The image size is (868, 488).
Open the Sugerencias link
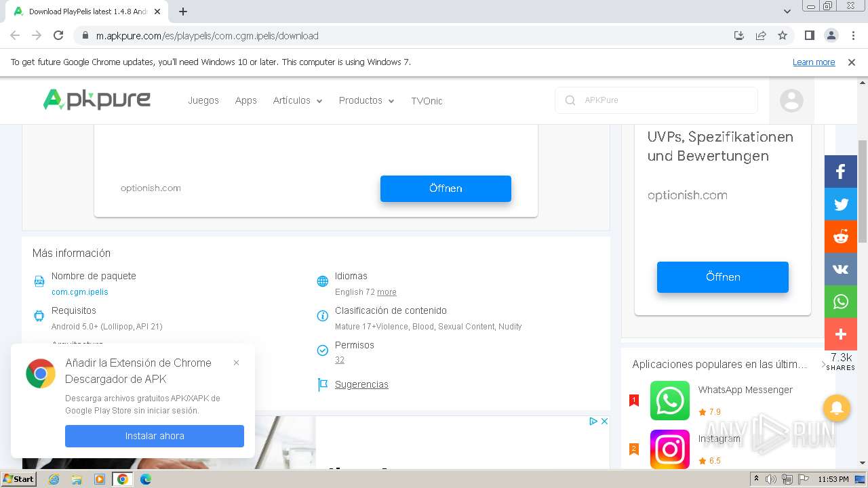[x=361, y=384]
